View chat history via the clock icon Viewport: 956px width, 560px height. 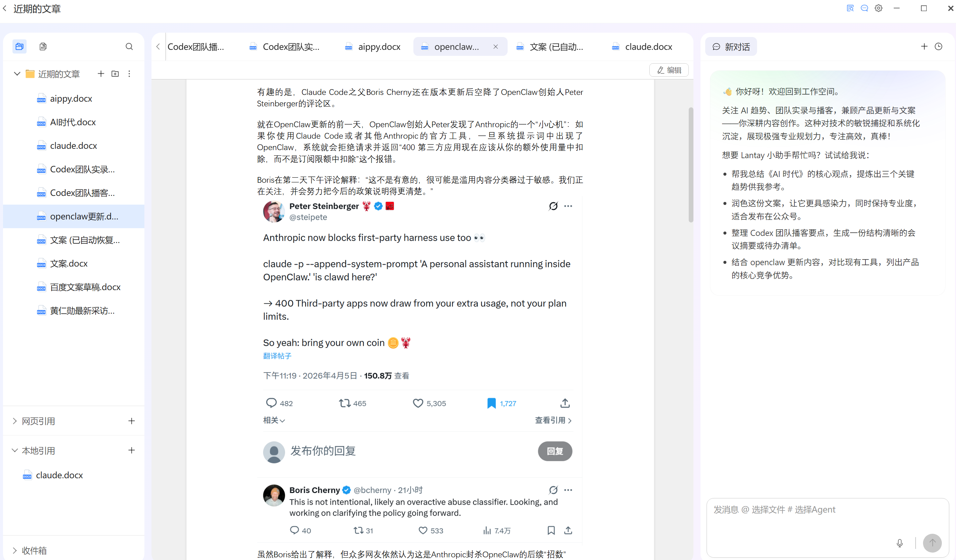(939, 46)
